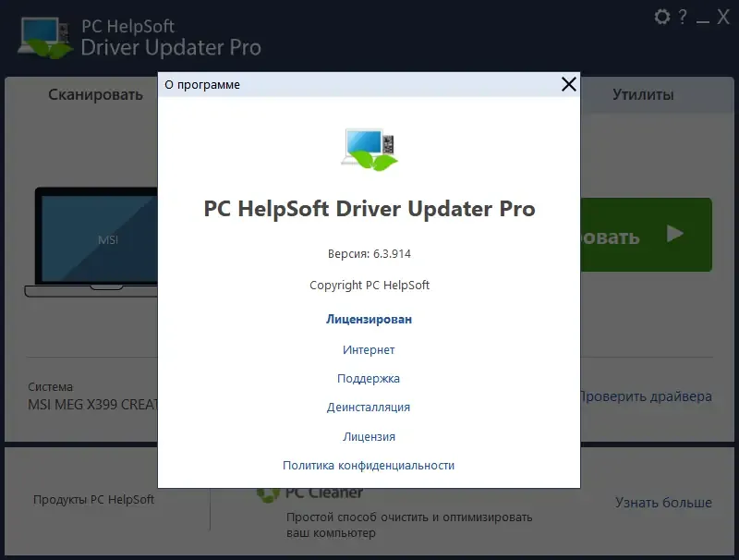Click the Лицензирован link

[x=369, y=319]
